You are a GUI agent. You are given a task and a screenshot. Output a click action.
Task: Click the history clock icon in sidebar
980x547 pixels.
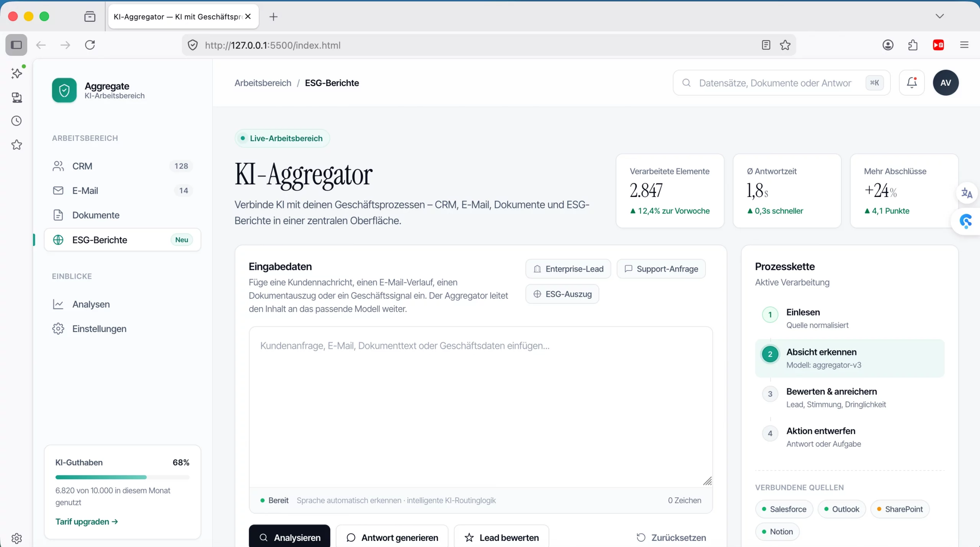16,121
